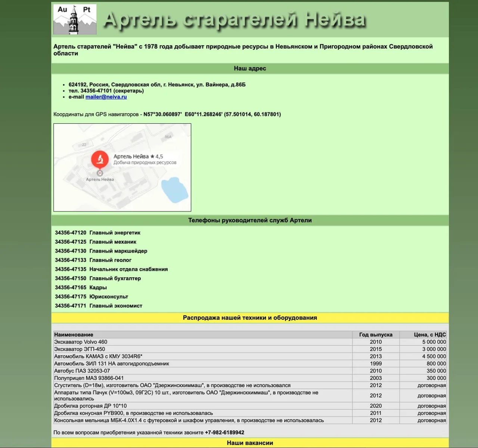
Task: Click the Начальник отдела снабжения row
Action: (x=111, y=269)
